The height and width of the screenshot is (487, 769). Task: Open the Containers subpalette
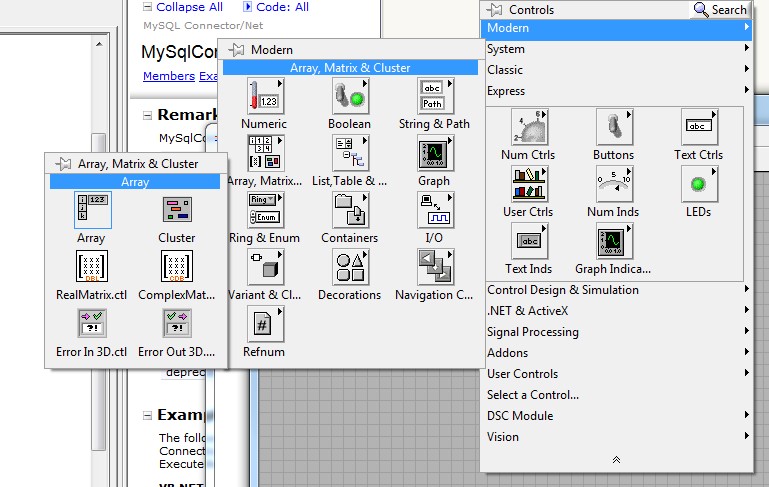[350, 210]
